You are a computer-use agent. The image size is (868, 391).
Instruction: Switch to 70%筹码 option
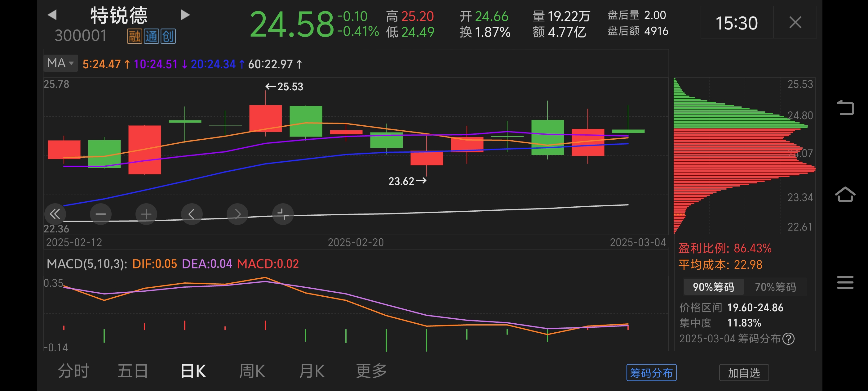(x=775, y=287)
